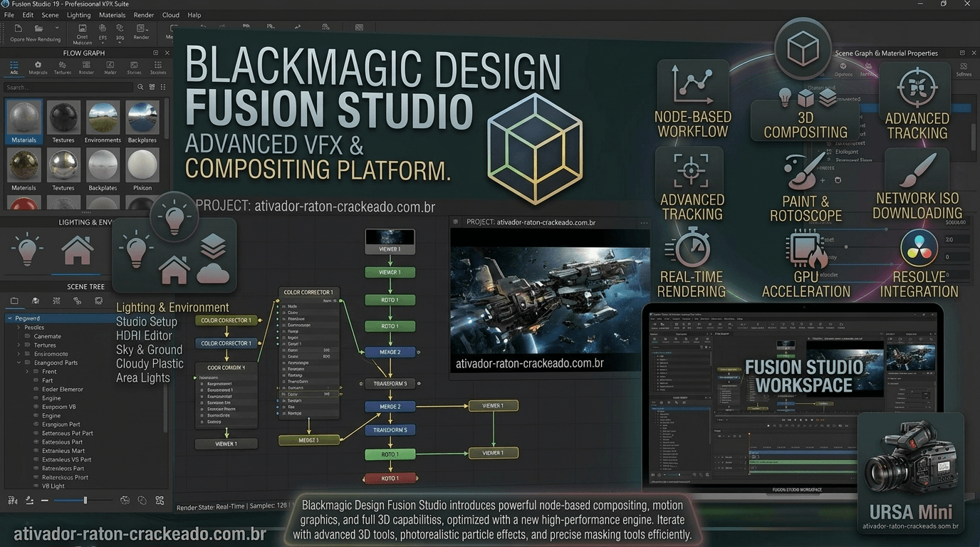980x547 pixels.
Task: Select the V8 Light tree row
Action: (85, 486)
